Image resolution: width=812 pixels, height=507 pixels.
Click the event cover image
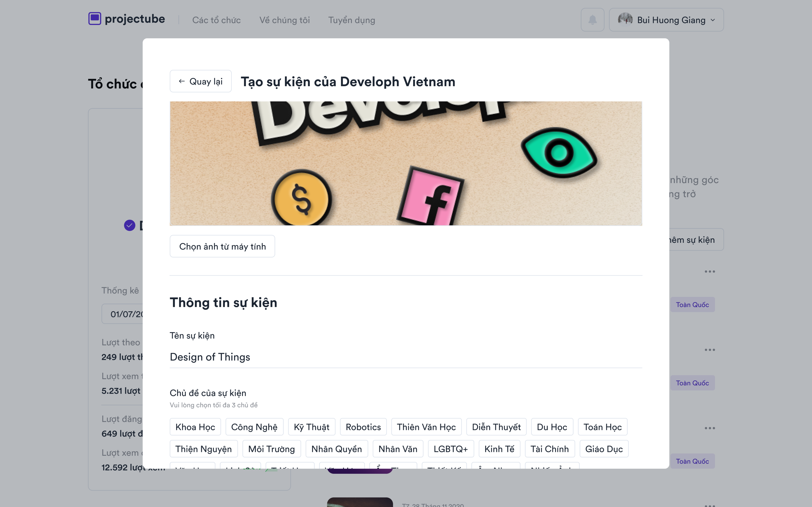click(x=406, y=163)
